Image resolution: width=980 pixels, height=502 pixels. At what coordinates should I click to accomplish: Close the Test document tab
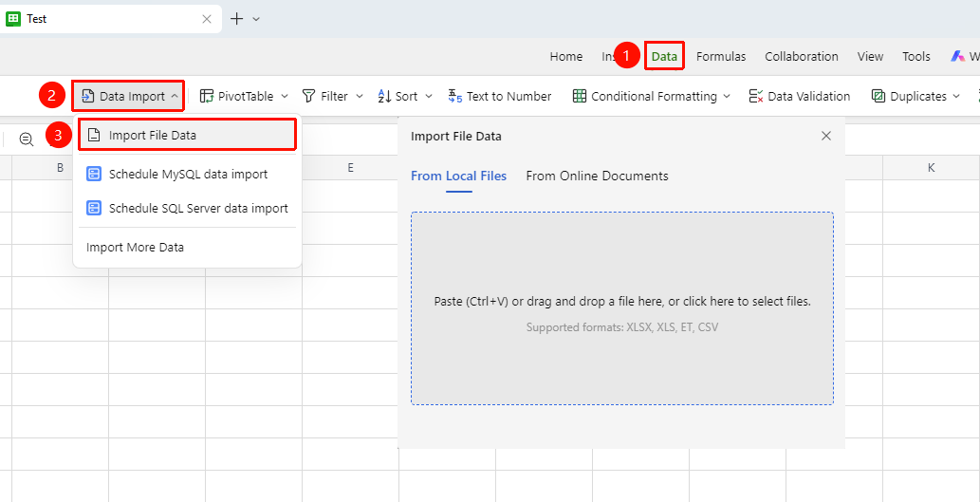coord(207,19)
